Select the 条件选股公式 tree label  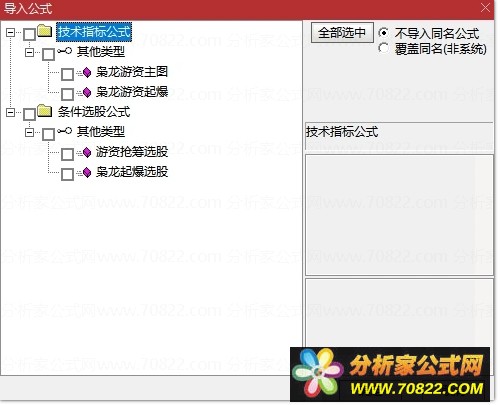(x=94, y=112)
